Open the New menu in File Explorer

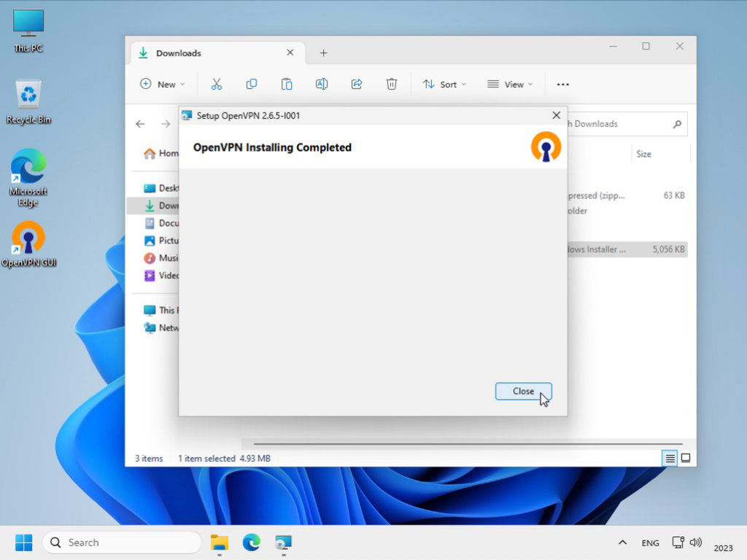point(162,85)
